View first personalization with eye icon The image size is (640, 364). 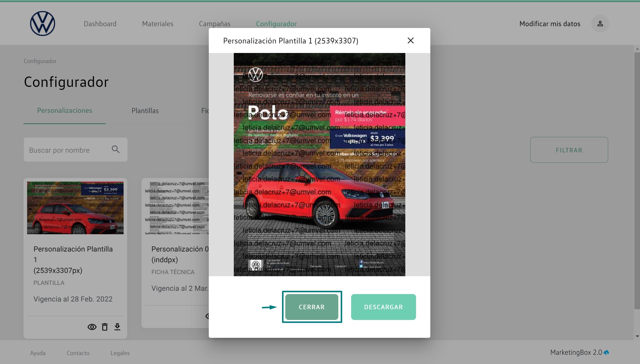(92, 327)
